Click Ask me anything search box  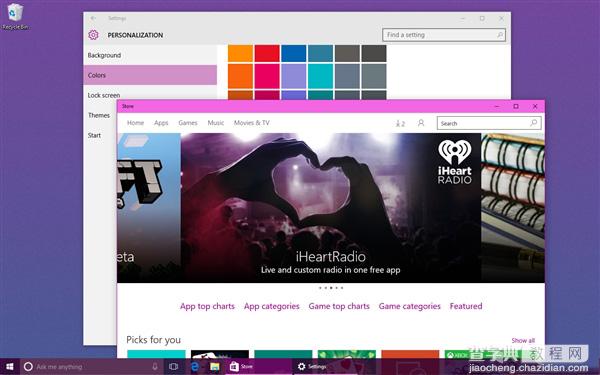tap(91, 367)
